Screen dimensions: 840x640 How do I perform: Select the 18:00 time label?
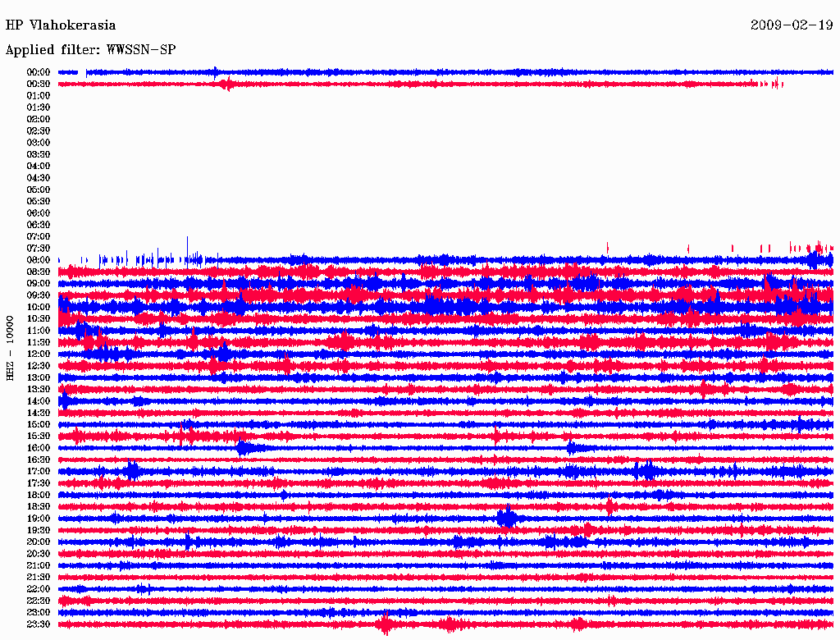[38, 496]
